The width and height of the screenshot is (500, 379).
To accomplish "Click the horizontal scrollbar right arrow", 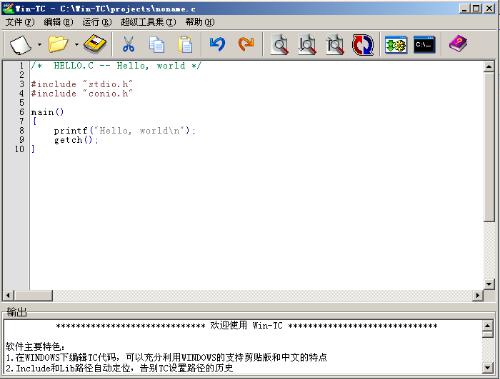I will point(478,295).
